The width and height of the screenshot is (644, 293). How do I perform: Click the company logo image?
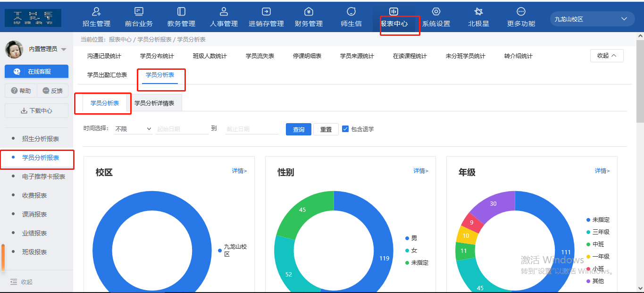[x=33, y=17]
